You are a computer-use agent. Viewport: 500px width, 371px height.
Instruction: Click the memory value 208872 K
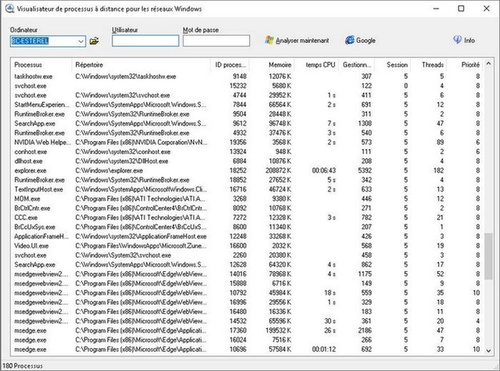tap(278, 171)
